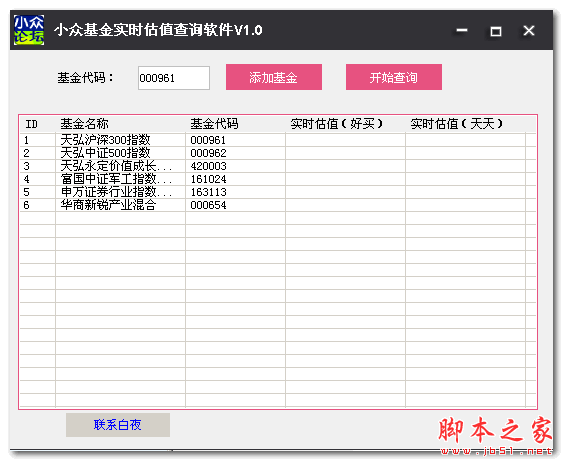Select the row 天弘沪深300指数
Viewport: 564px width, 462px height.
pos(278,140)
